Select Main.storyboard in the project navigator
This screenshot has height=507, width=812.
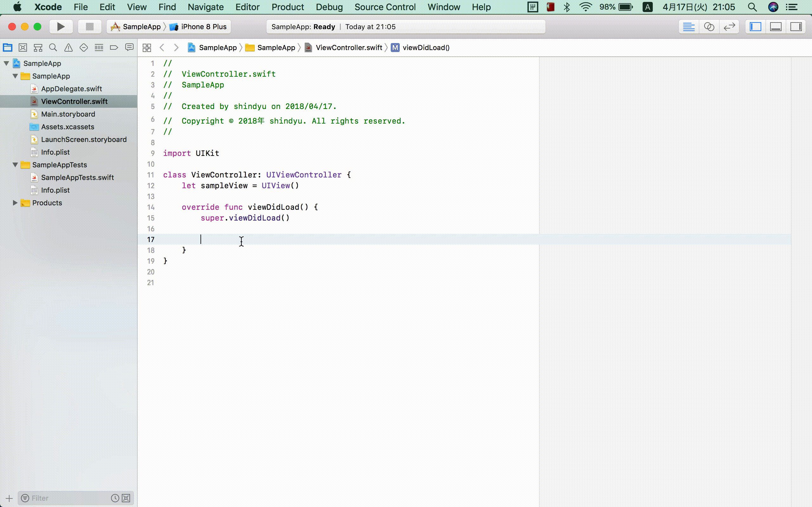point(68,114)
